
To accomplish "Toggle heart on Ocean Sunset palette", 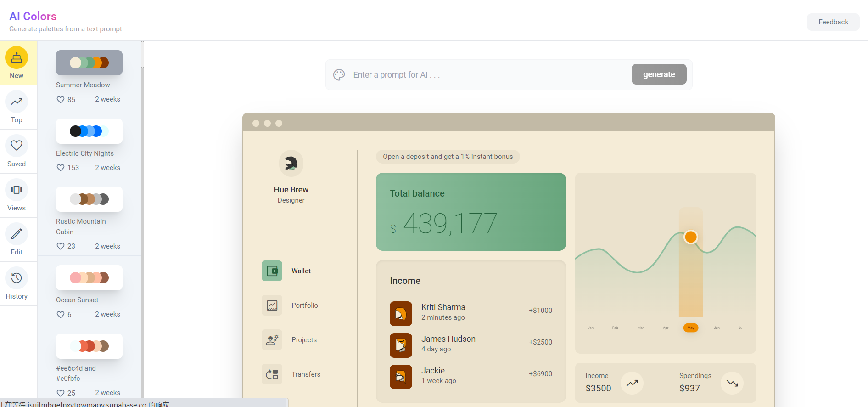I will click(61, 315).
